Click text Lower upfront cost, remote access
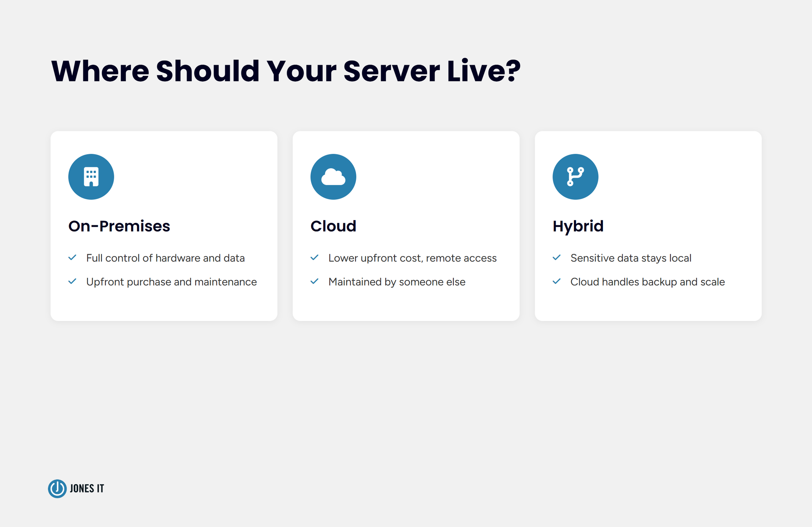Image resolution: width=812 pixels, height=527 pixels. point(412,258)
